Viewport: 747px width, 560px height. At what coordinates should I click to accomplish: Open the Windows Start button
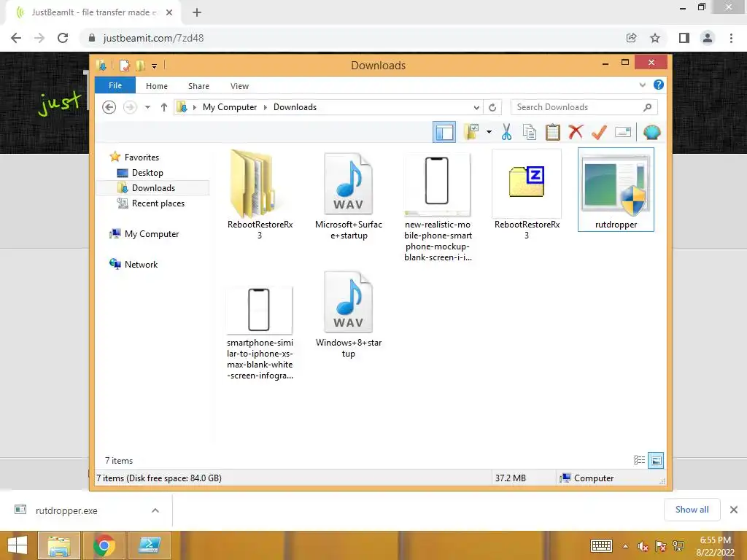tap(18, 545)
